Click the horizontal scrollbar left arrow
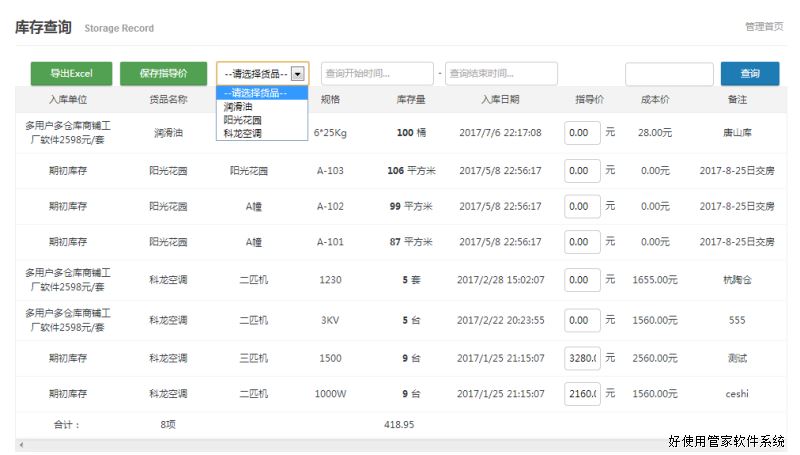Image resolution: width=800 pixels, height=455 pixels. [x=19, y=444]
